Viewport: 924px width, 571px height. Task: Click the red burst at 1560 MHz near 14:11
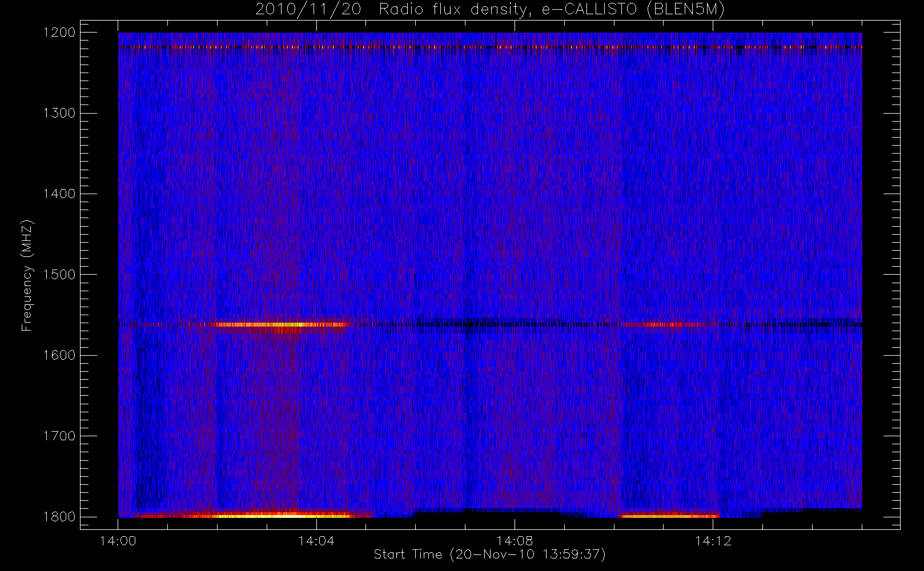pos(661,324)
